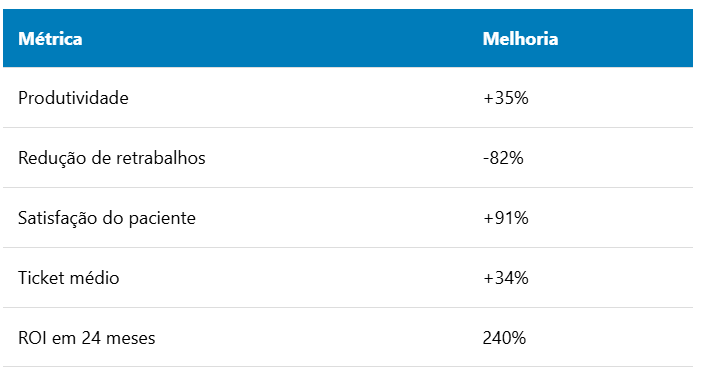The height and width of the screenshot is (382, 713).
Task: Click the word 'paciente' in third row
Action: point(162,219)
